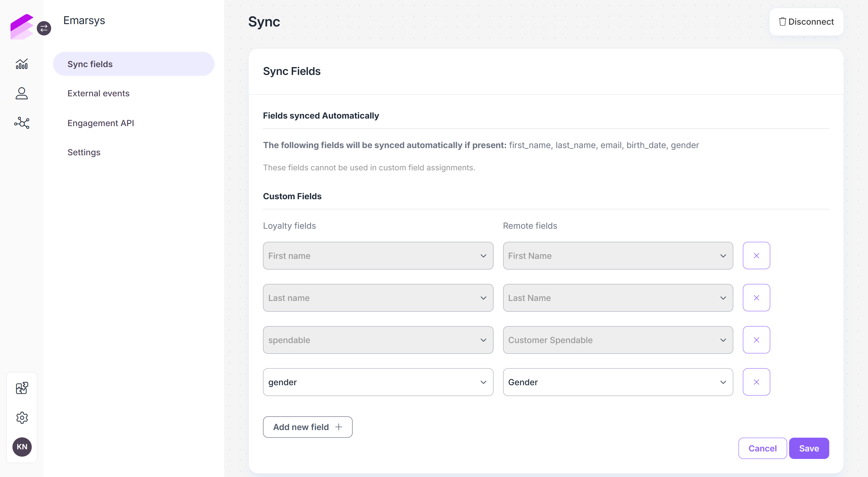Open the customers person sidebar icon
This screenshot has height=477, width=868.
coord(22,93)
